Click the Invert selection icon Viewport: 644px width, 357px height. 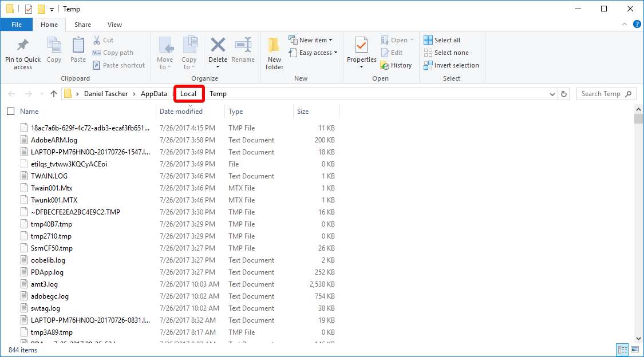pos(428,65)
